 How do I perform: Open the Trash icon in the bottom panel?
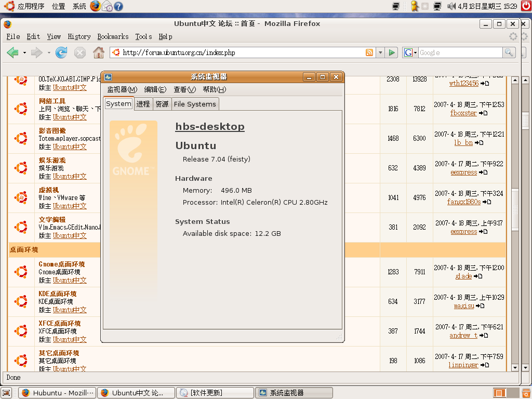[x=525, y=393]
